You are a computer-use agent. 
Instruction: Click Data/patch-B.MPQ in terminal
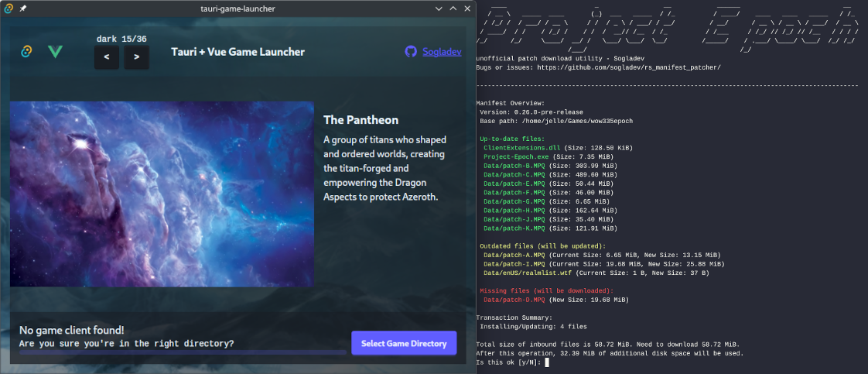[514, 166]
